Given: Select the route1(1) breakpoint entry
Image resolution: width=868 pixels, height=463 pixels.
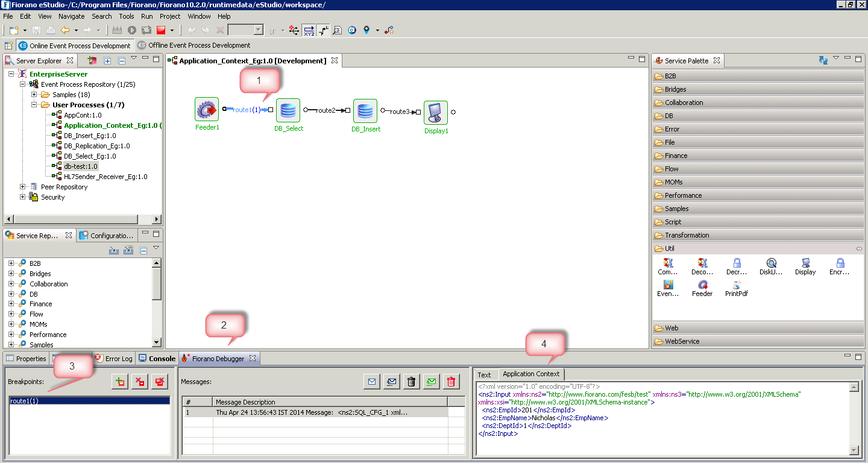Looking at the screenshot, I should pyautogui.click(x=89, y=401).
